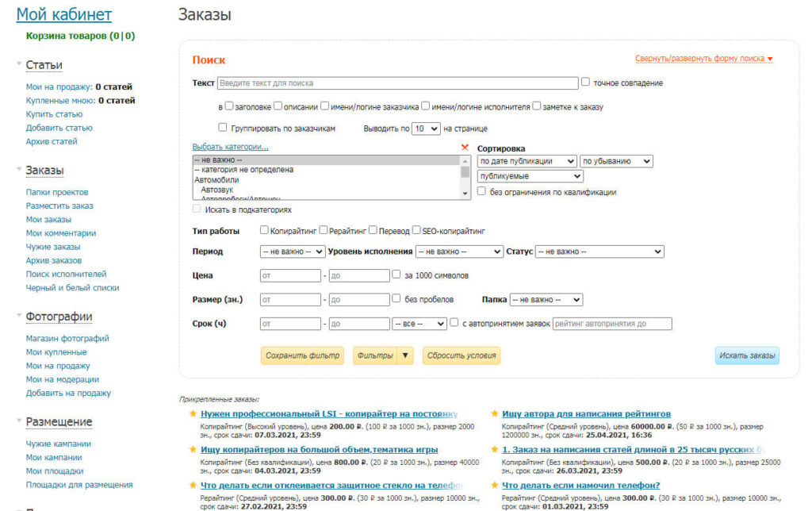Screen dimensions: 812x511
Task: Enable the 'точное совпадение' checkbox
Action: coord(586,82)
